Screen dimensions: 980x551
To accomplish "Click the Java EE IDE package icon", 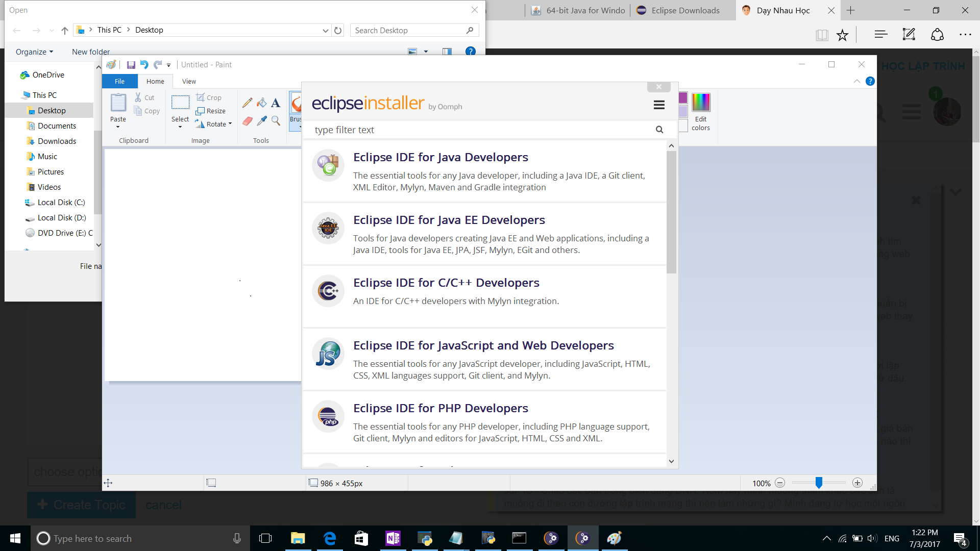I will click(x=328, y=228).
